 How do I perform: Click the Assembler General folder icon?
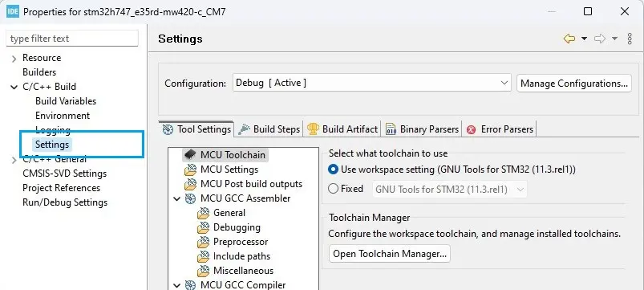203,213
